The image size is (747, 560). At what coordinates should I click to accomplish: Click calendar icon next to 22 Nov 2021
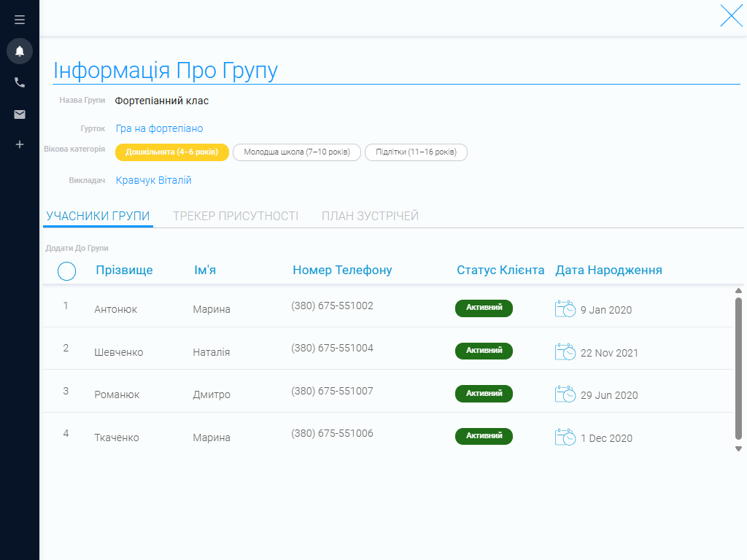[x=565, y=352]
